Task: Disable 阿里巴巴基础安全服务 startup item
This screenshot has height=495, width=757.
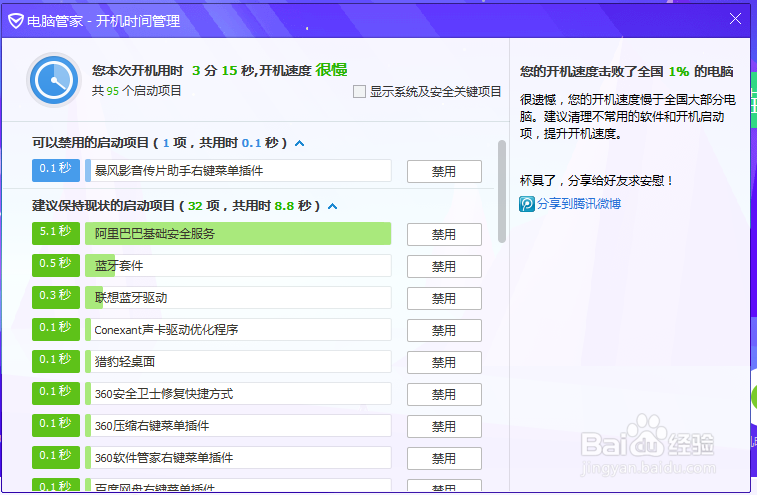Action: coord(444,235)
